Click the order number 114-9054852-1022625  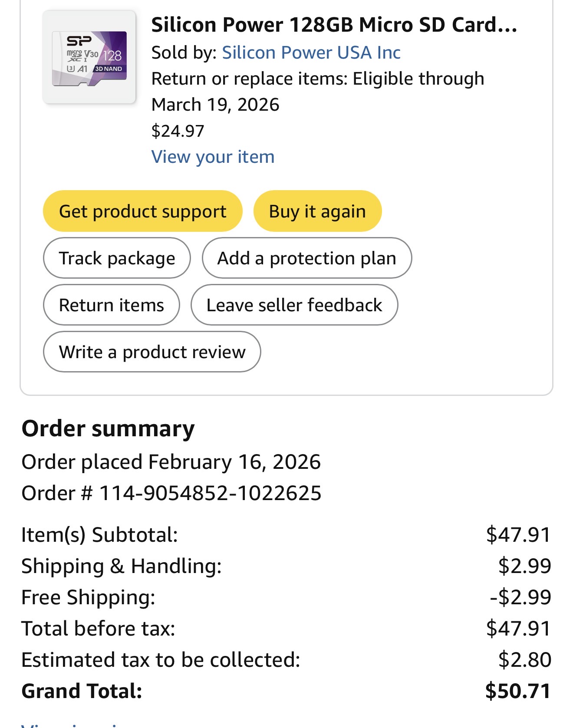[211, 494]
